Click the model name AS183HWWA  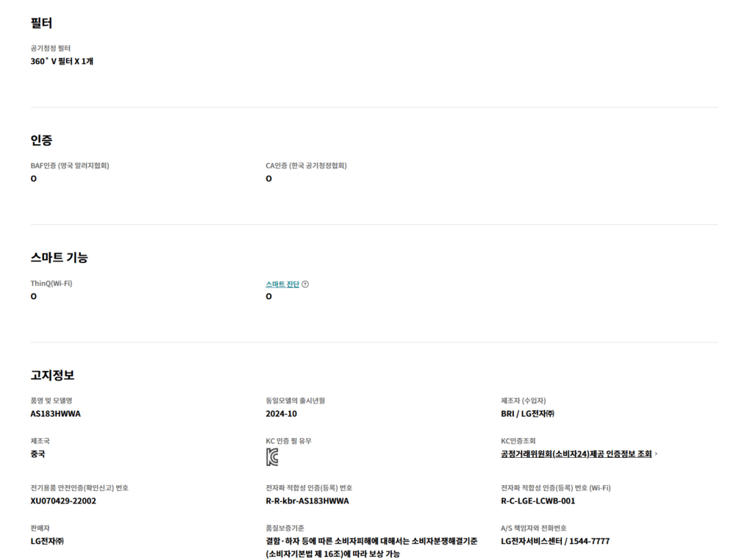click(x=55, y=414)
